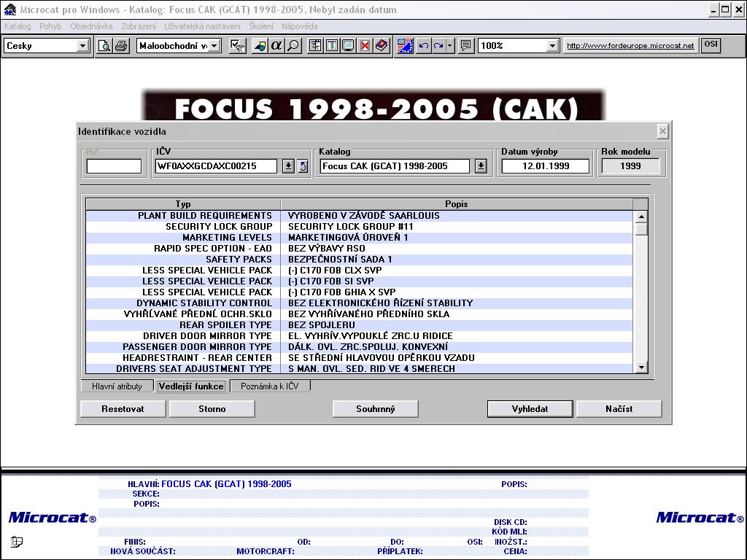Click the red X toolbar icon
The image size is (747, 560).
(x=365, y=46)
